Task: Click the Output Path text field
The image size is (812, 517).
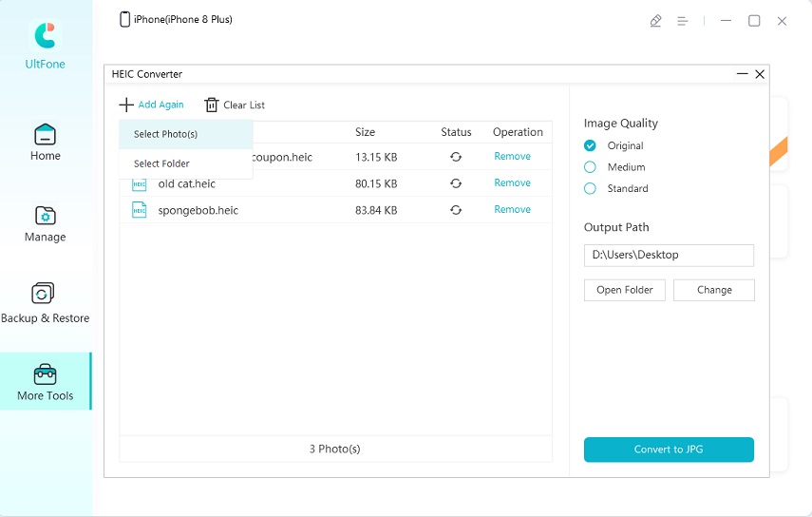Action: (x=669, y=255)
